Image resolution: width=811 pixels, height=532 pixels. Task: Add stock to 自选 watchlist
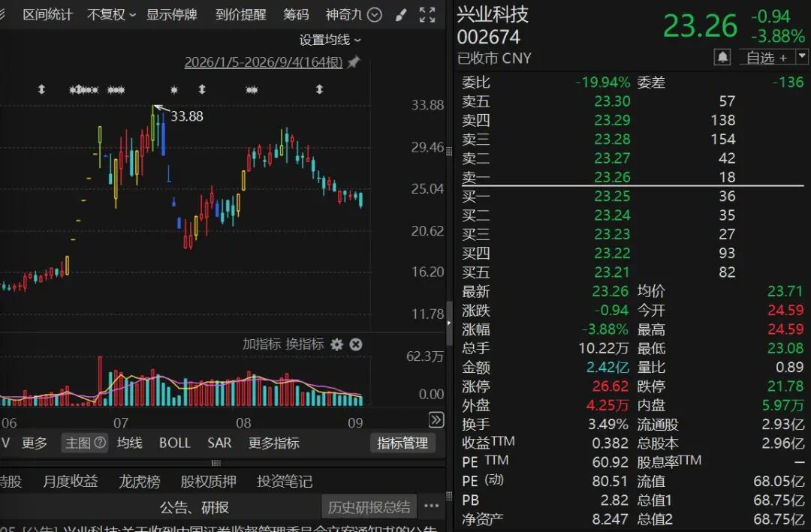coord(767,57)
